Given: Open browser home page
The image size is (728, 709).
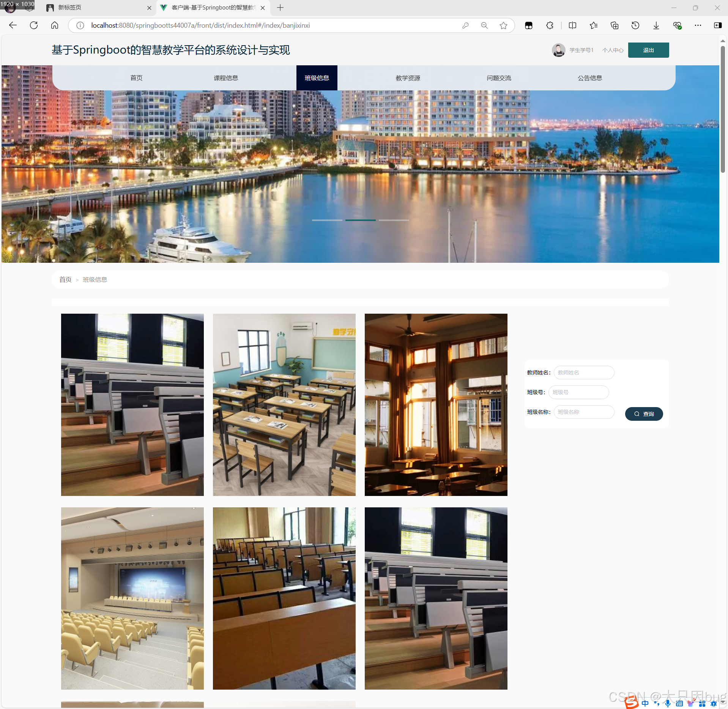Looking at the screenshot, I should point(55,25).
